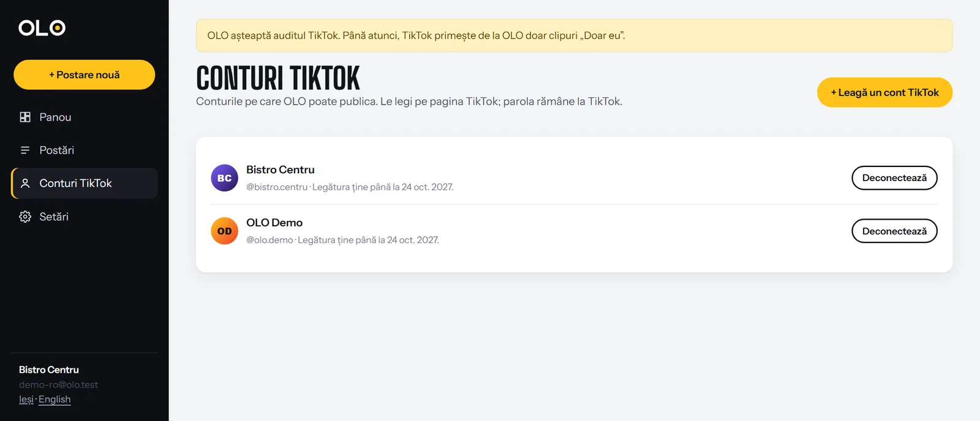980x421 pixels.
Task: Click the OD avatar for OLO Demo
Action: click(224, 231)
